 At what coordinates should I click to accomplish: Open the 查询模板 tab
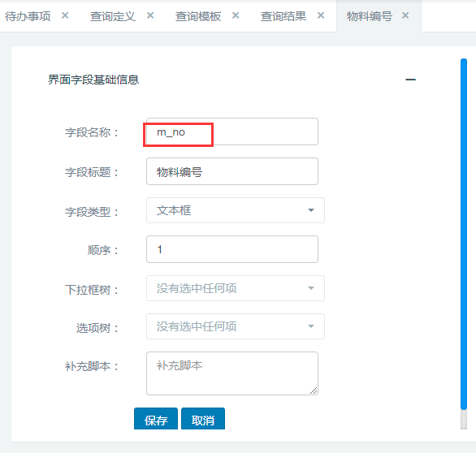[198, 16]
